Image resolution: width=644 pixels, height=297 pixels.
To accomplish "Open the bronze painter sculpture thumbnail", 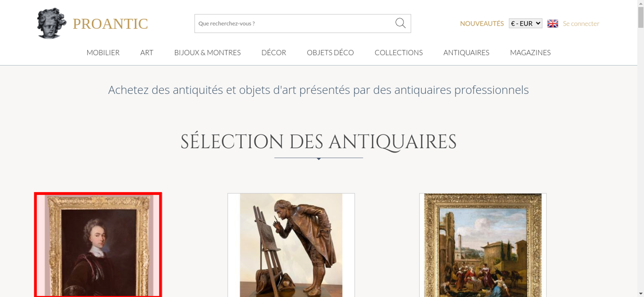I will 291,245.
